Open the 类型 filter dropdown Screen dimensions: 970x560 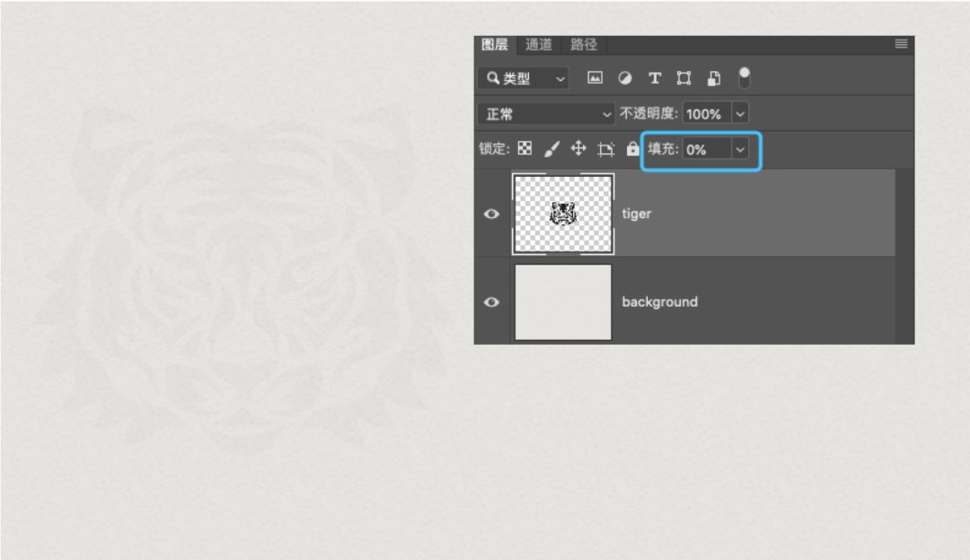click(x=524, y=78)
